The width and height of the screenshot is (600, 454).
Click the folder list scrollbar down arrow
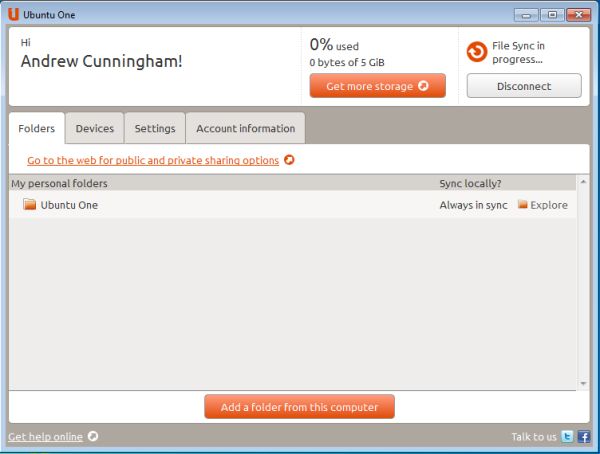[583, 383]
